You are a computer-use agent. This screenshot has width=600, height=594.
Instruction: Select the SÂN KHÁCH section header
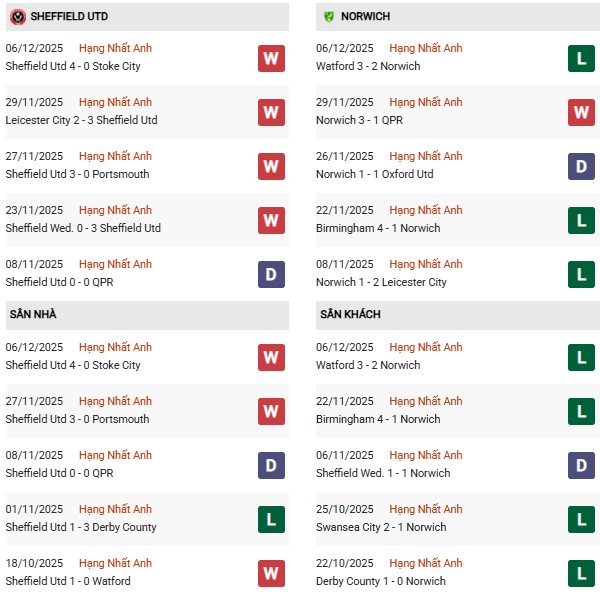click(350, 314)
